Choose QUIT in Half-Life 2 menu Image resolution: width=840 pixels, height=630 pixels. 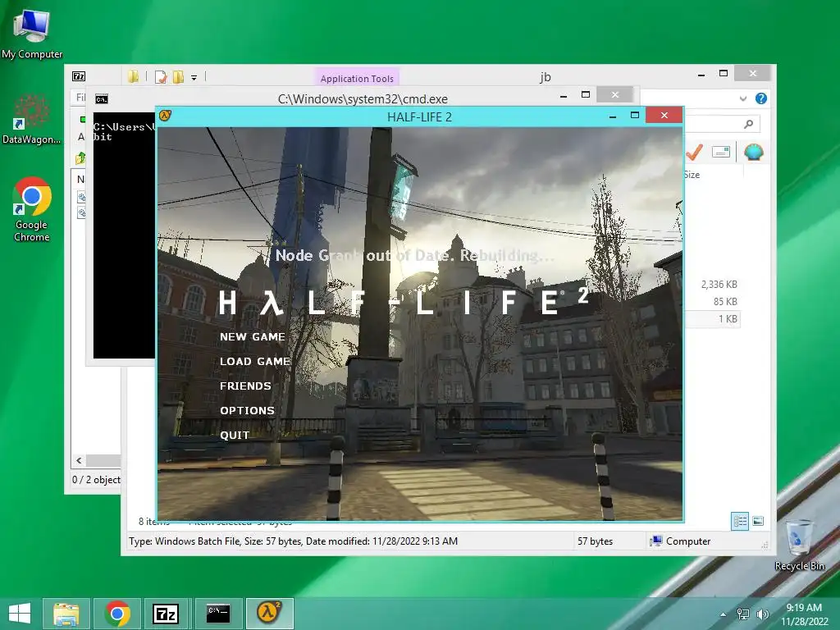pyautogui.click(x=235, y=436)
